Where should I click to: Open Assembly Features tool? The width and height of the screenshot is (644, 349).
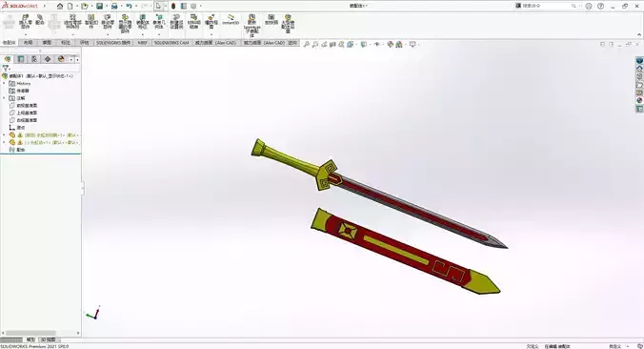click(x=142, y=22)
